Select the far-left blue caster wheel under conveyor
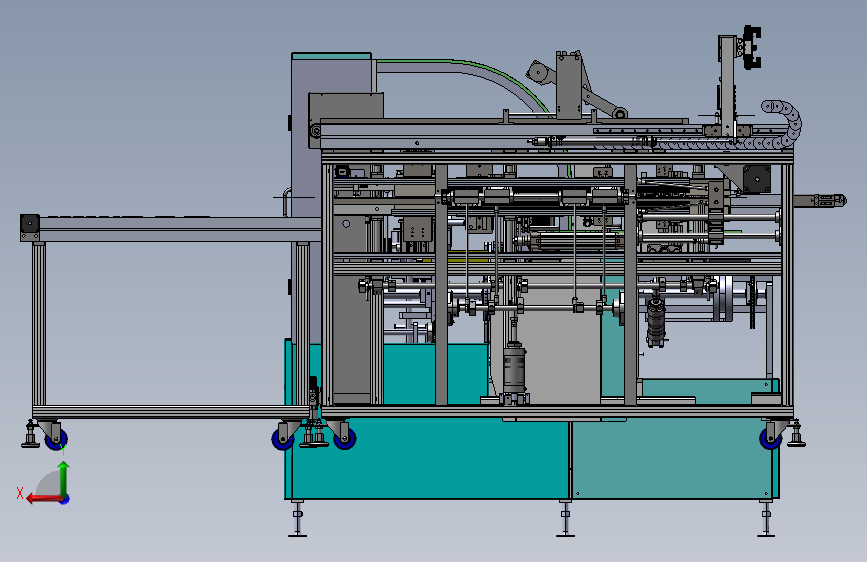 pos(56,440)
